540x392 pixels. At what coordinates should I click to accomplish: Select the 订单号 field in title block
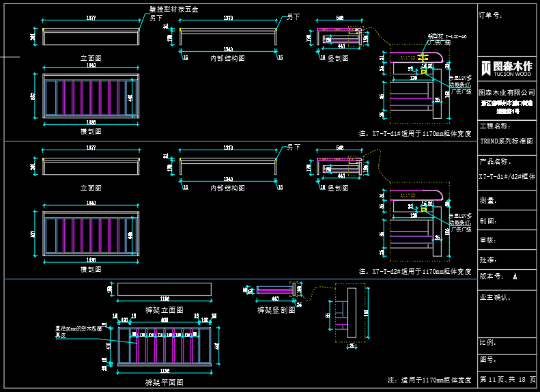pyautogui.click(x=490, y=14)
